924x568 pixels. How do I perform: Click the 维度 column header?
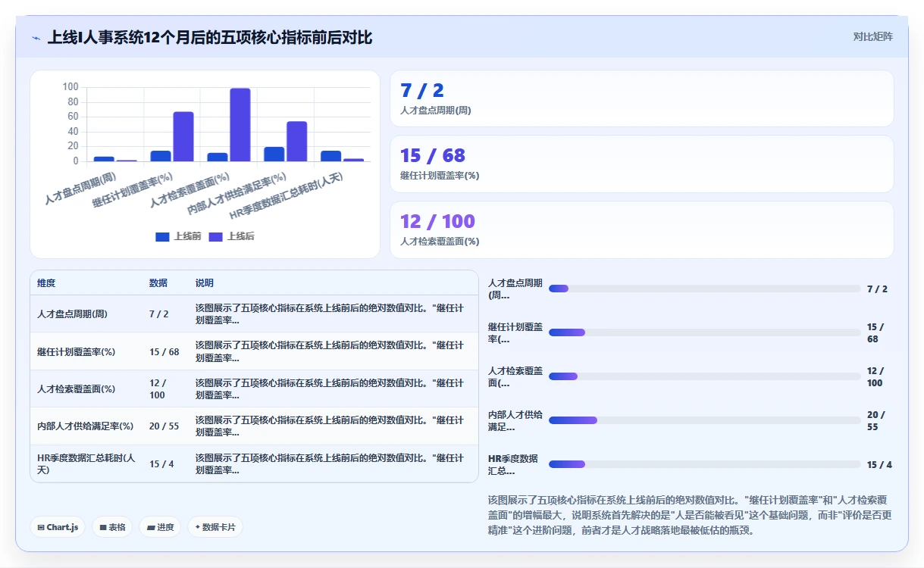click(46, 283)
